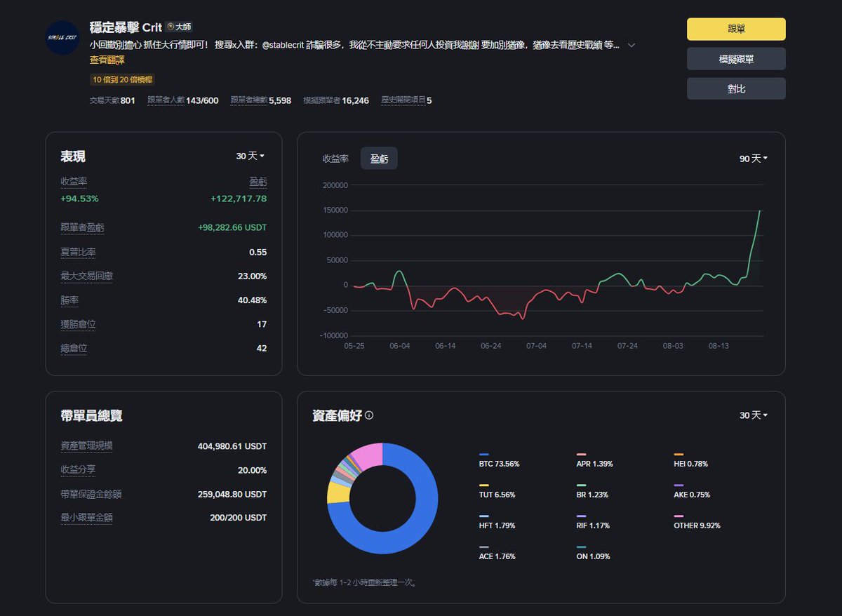The width and height of the screenshot is (842, 616).
Task: Expand the trader description chevron
Action: (x=631, y=45)
